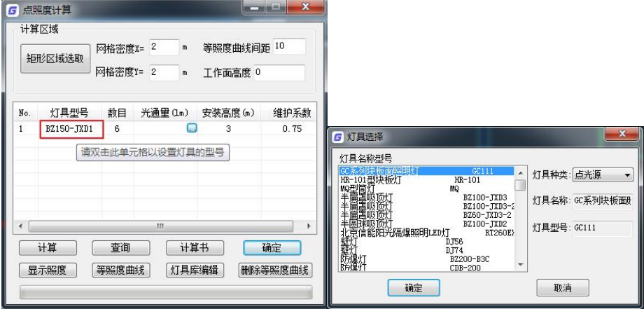This screenshot has height=309, width=644.
Task: Select 北京信能阳光隔爆照明LED灯 entry
Action: [427, 233]
